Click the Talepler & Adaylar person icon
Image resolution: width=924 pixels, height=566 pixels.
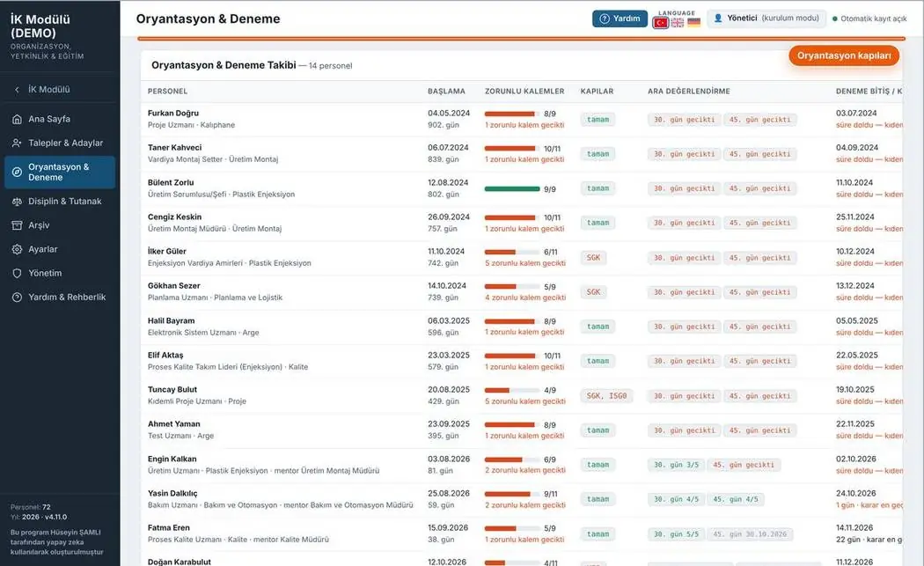point(17,143)
